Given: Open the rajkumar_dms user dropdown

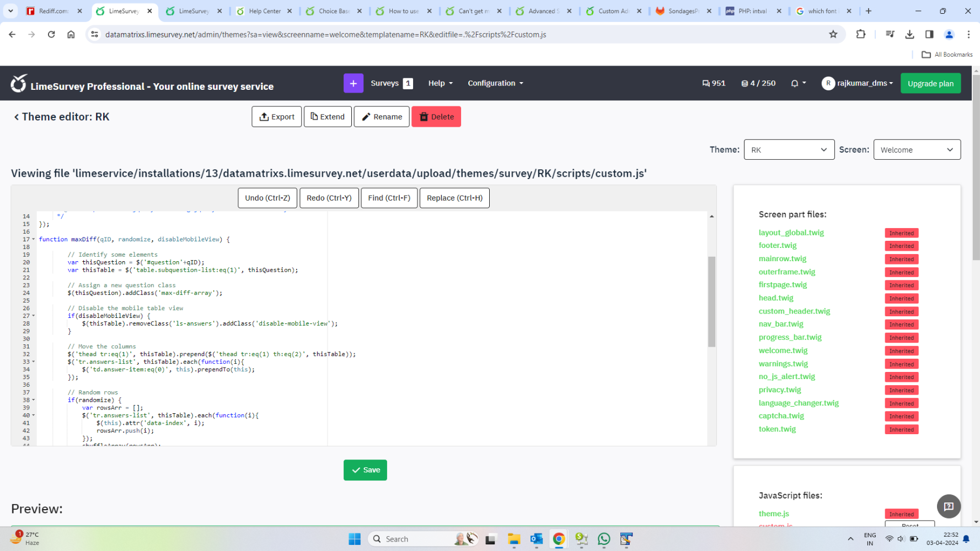Looking at the screenshot, I should 858,83.
